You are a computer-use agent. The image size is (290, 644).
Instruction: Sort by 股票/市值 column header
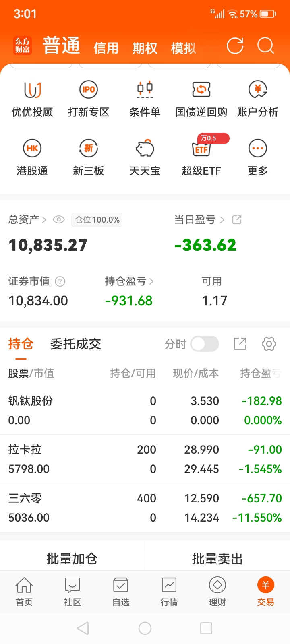(x=31, y=374)
